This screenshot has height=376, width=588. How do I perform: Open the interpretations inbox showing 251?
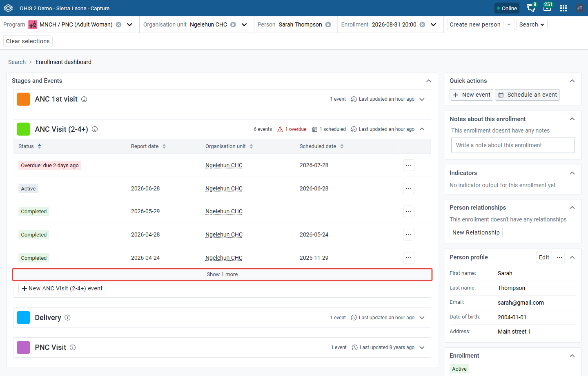pos(547,8)
